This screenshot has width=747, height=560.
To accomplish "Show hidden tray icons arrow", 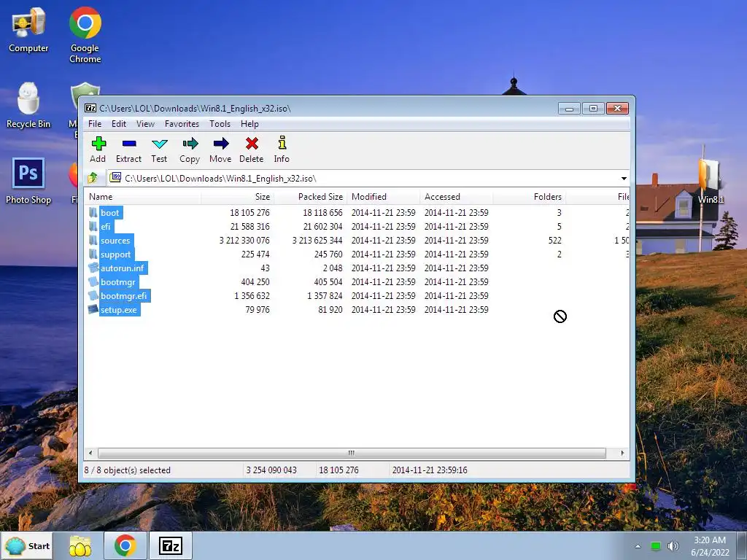I will tap(638, 546).
